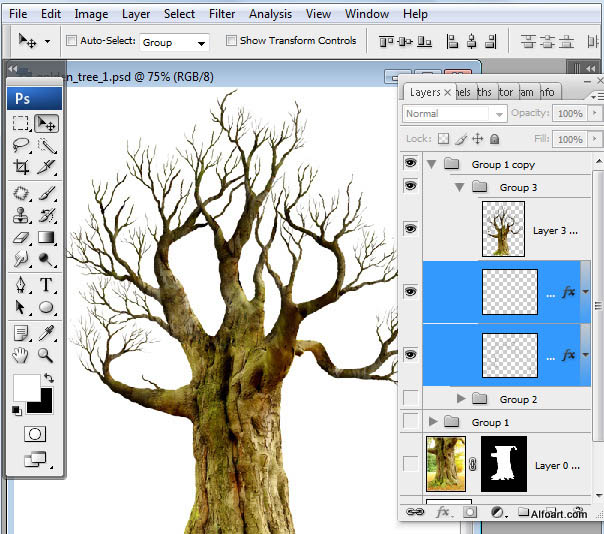Image resolution: width=604 pixels, height=534 pixels.
Task: Open the Filter menu
Action: coord(223,14)
